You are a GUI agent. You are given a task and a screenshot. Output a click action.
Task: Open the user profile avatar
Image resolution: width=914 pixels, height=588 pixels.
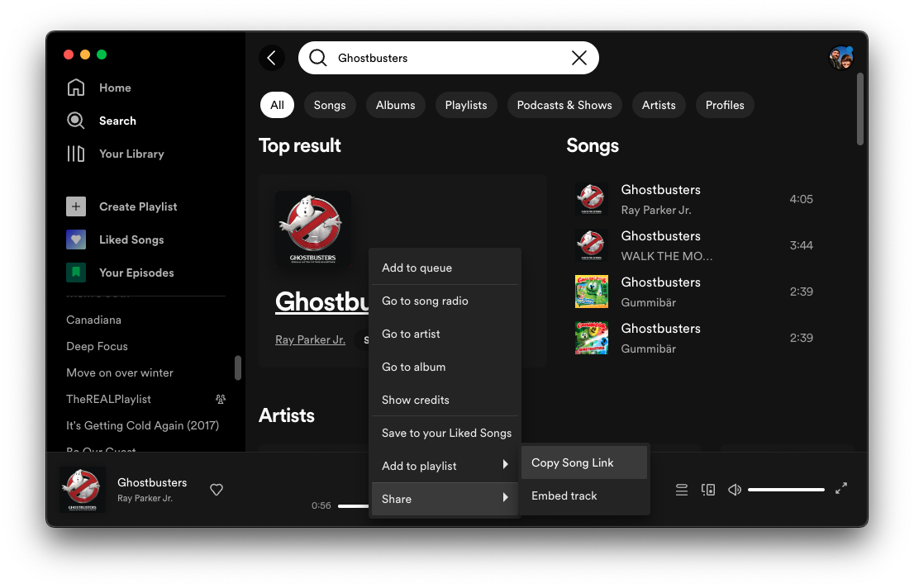tap(841, 58)
